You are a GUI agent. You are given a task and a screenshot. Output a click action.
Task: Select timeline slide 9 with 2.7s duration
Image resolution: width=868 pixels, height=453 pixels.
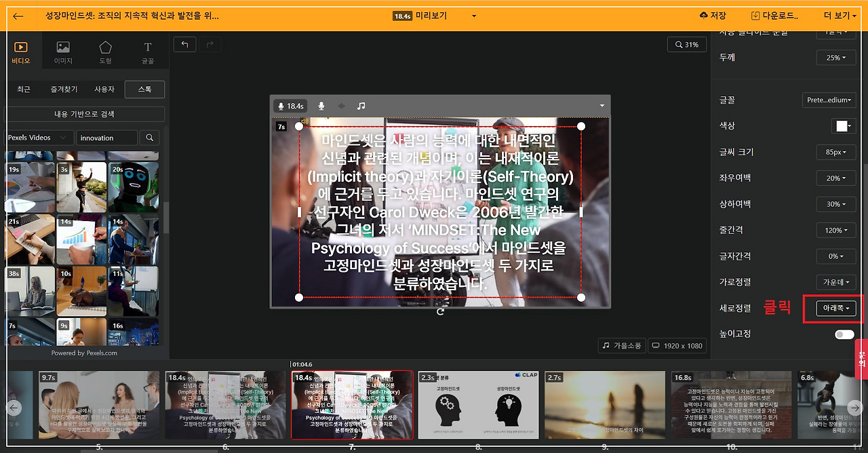coord(605,405)
